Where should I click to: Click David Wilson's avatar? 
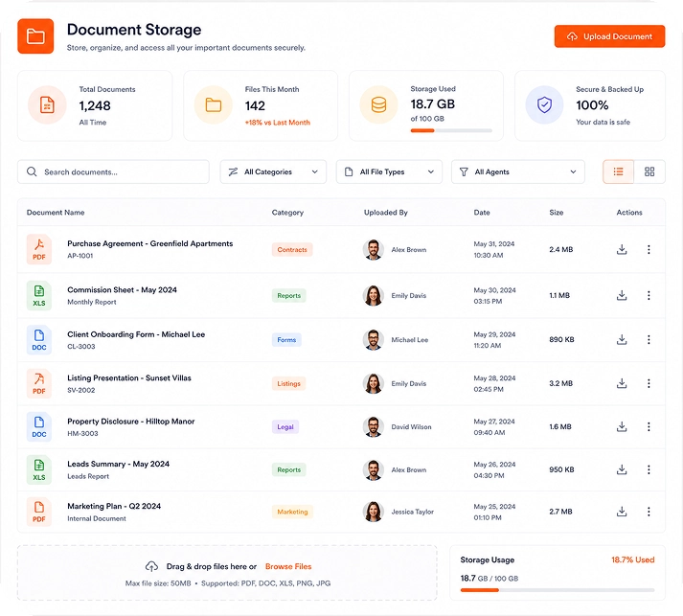374,427
